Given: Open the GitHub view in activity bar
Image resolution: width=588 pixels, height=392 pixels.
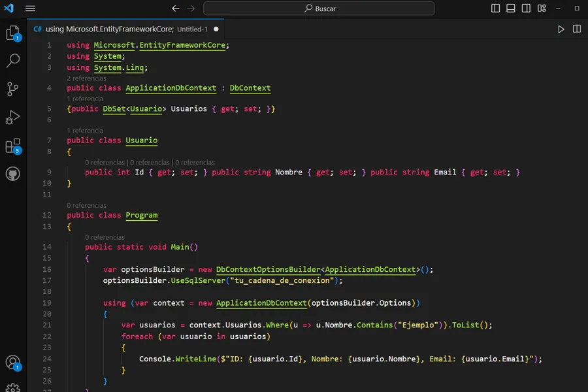Looking at the screenshot, I should tap(13, 174).
